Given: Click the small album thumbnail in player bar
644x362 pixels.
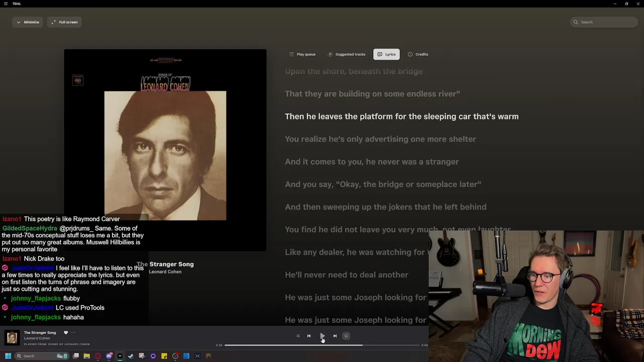Looking at the screenshot, I should (12, 337).
